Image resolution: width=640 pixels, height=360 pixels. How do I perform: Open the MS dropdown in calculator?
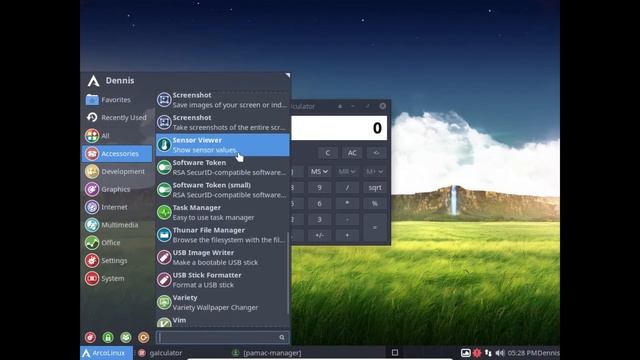coord(319,172)
